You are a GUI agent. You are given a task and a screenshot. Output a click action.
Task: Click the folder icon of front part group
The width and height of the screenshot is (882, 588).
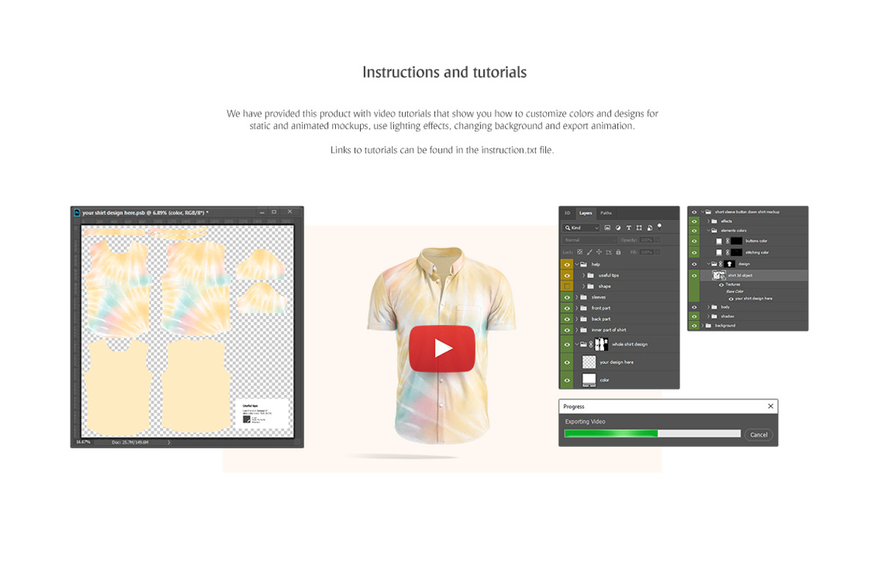[x=584, y=308]
